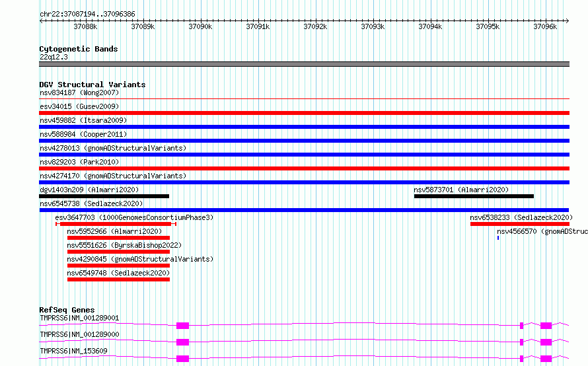This screenshot has height=366, width=588.
Task: Open variant label nsv4274170 (gnomADStructuralVariants)
Action: (x=113, y=176)
